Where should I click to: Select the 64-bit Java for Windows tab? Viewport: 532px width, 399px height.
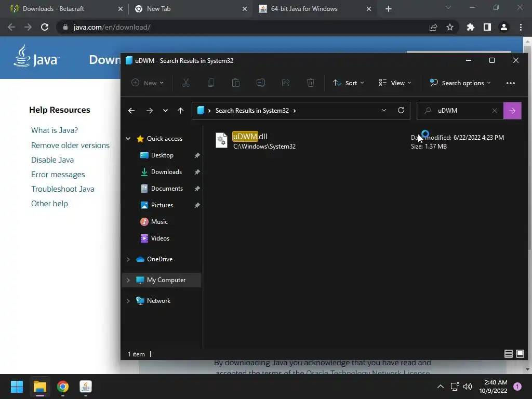[x=314, y=9]
